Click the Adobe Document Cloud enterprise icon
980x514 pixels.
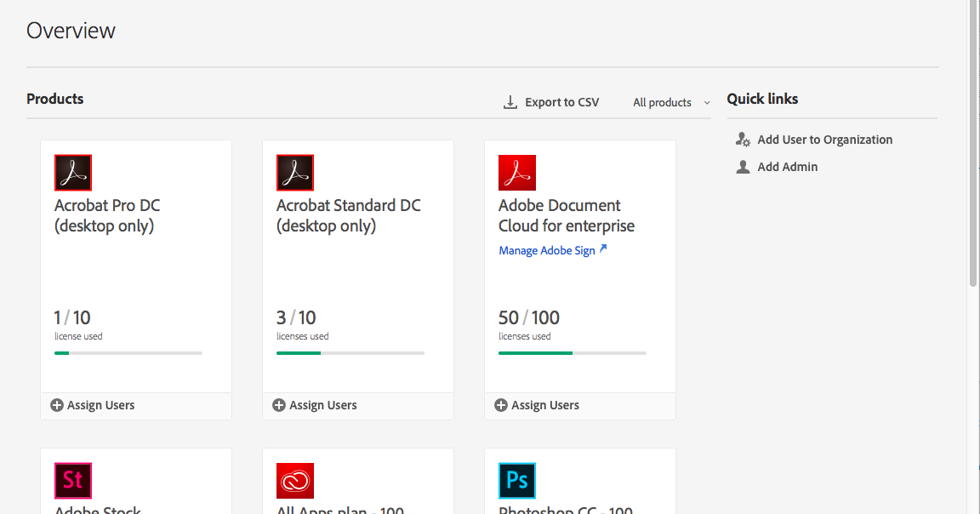point(517,173)
